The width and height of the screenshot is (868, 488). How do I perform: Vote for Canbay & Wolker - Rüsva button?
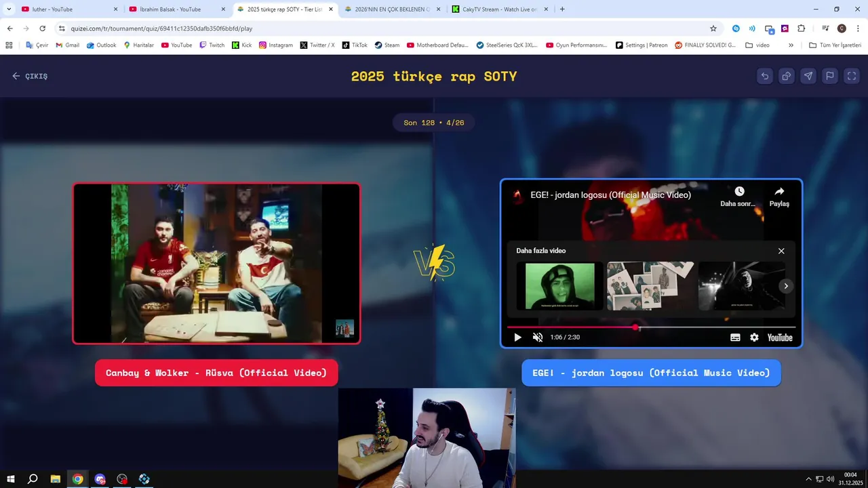point(216,373)
